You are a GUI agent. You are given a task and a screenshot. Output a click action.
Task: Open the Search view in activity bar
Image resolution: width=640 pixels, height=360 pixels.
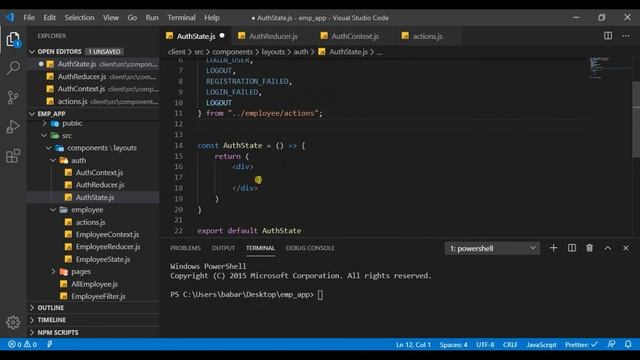[x=13, y=67]
